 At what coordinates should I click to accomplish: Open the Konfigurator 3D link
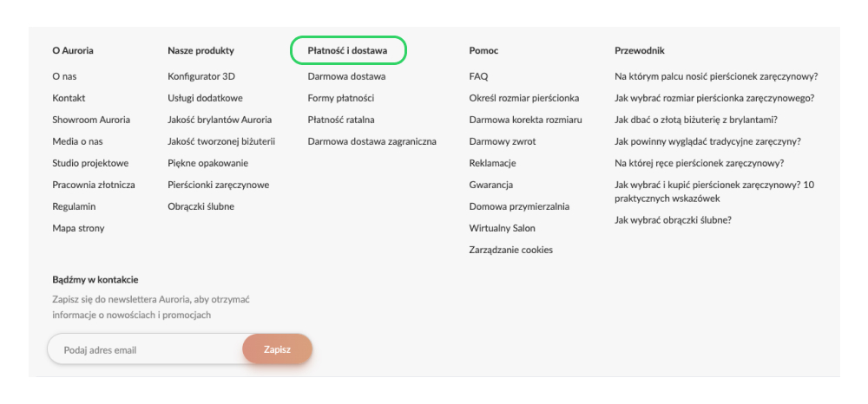click(x=201, y=76)
